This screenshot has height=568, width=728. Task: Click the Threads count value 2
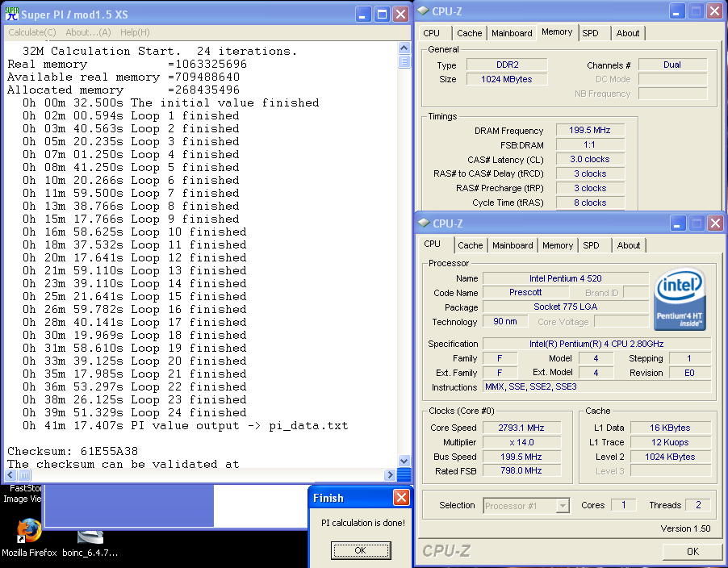point(698,505)
